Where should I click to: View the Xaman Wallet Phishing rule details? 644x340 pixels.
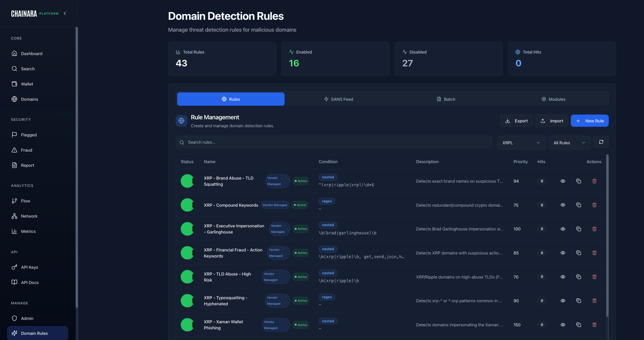click(563, 325)
